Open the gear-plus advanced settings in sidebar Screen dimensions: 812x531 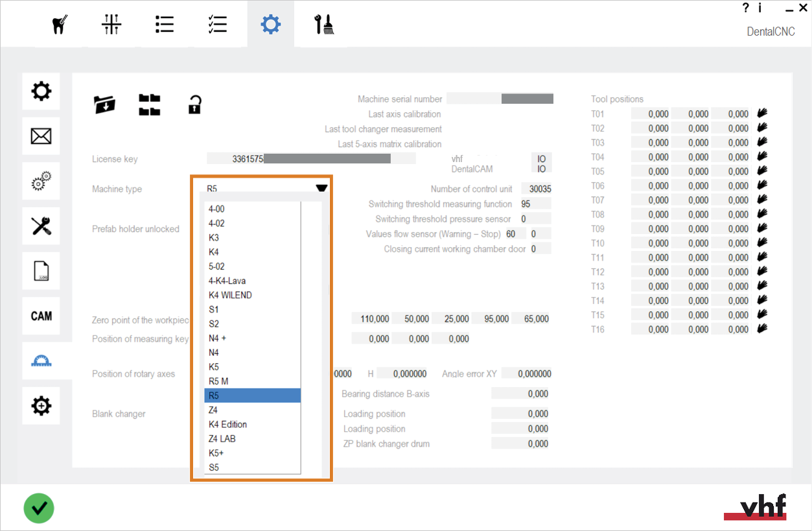click(41, 406)
